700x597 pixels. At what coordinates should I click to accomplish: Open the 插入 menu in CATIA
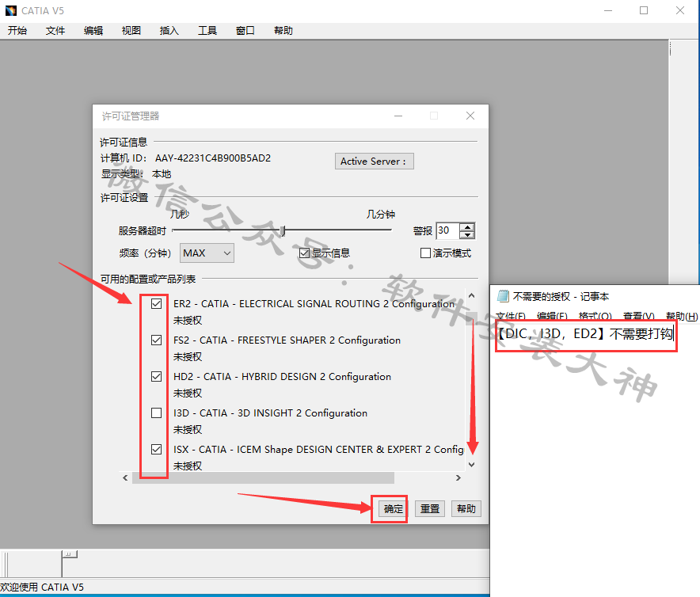(x=169, y=30)
